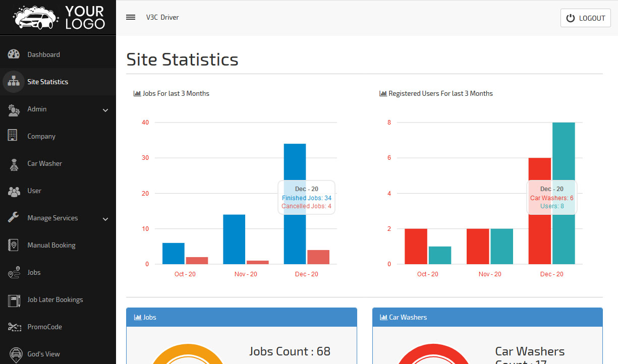
Task: Click the Admin sidebar label
Action: point(37,109)
